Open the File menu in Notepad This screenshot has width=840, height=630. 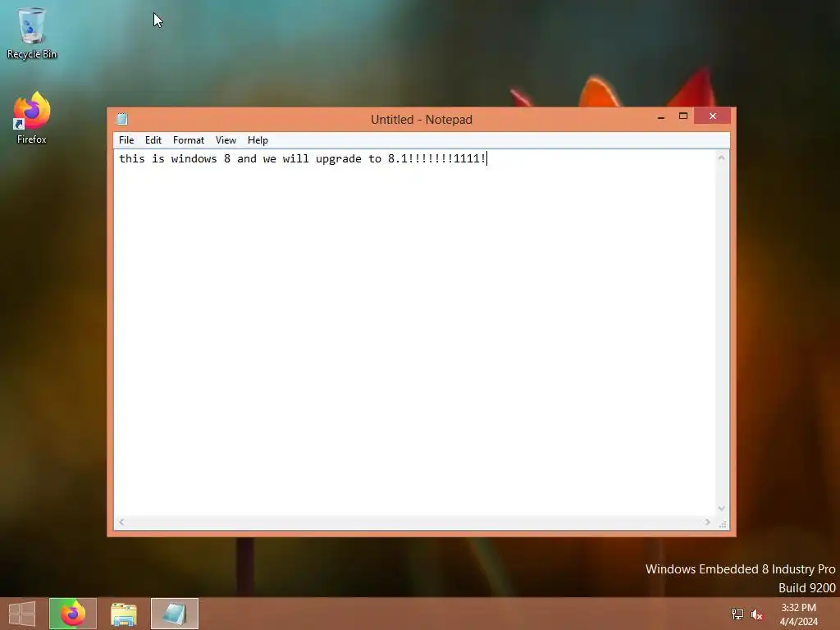pyautogui.click(x=126, y=140)
